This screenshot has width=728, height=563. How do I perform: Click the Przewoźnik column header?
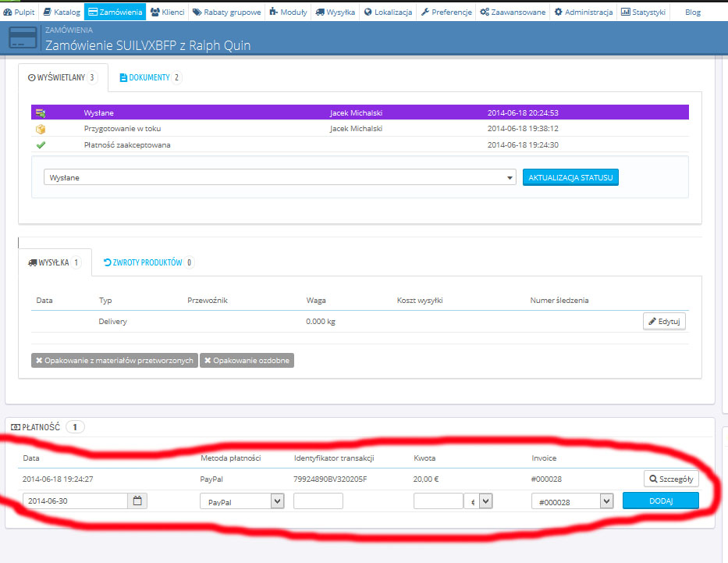(x=208, y=301)
